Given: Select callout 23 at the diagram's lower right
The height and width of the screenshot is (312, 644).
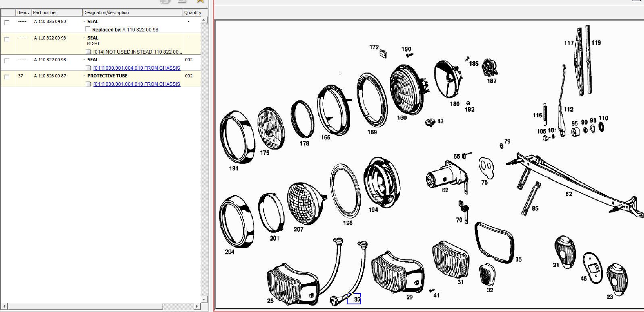Looking at the screenshot, I should [610, 297].
